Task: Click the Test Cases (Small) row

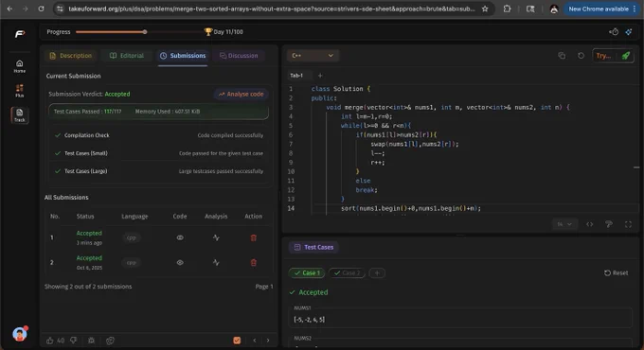Action: point(158,153)
